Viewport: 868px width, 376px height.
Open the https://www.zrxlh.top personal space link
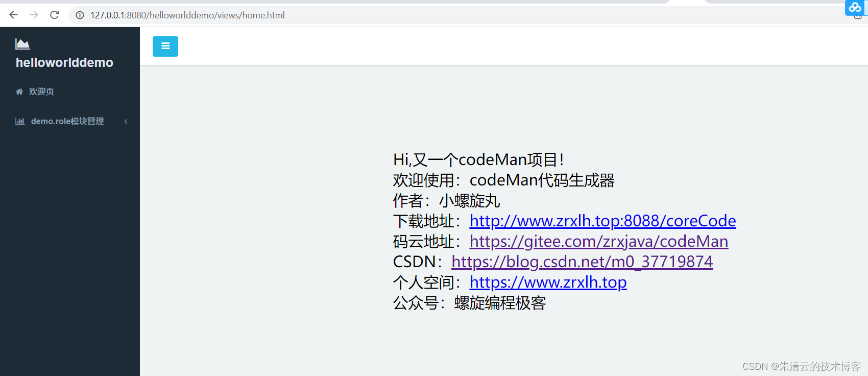(548, 282)
